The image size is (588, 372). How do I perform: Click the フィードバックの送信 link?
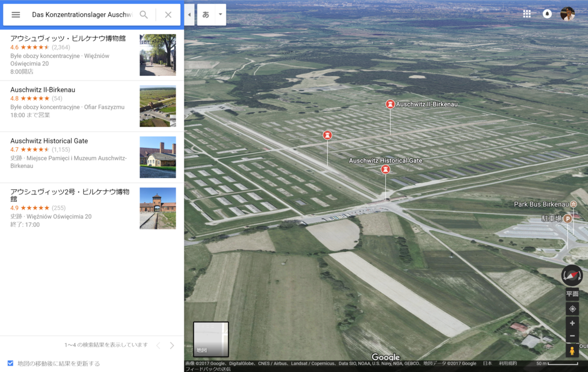coord(208,369)
